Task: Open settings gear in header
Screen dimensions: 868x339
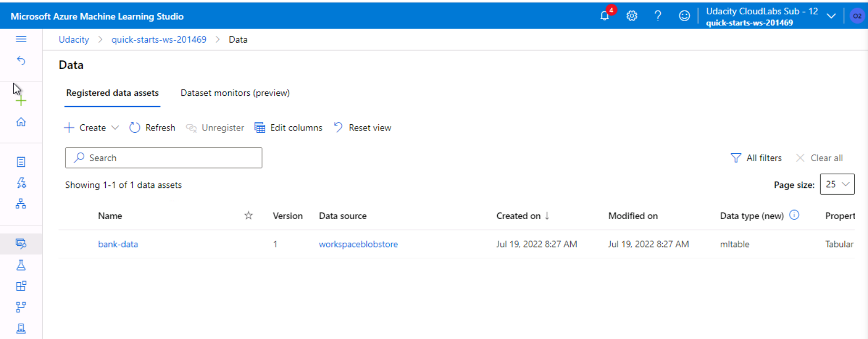Action: 632,16
